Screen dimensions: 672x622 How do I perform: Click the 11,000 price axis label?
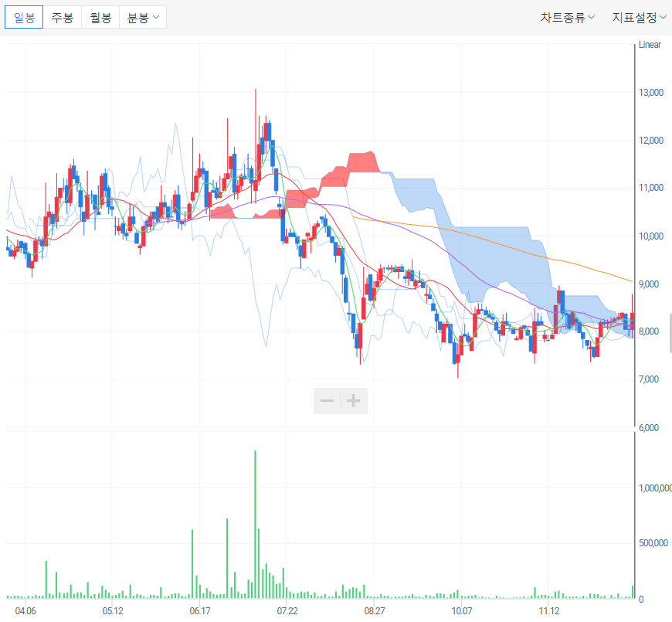651,188
